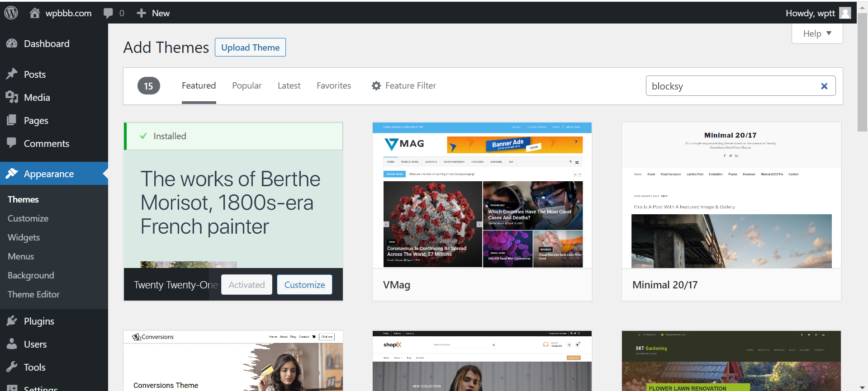
Task: Clear the blocksy search with X icon
Action: [x=824, y=86]
